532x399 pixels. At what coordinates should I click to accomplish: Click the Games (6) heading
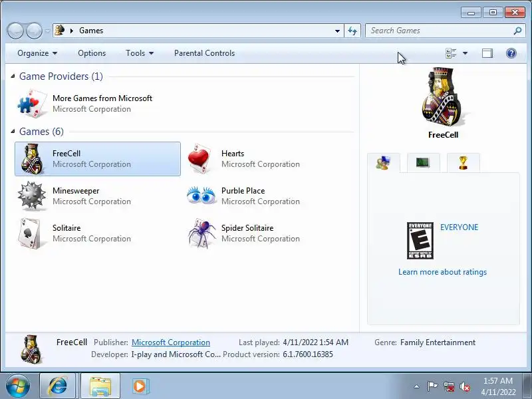[x=41, y=131]
